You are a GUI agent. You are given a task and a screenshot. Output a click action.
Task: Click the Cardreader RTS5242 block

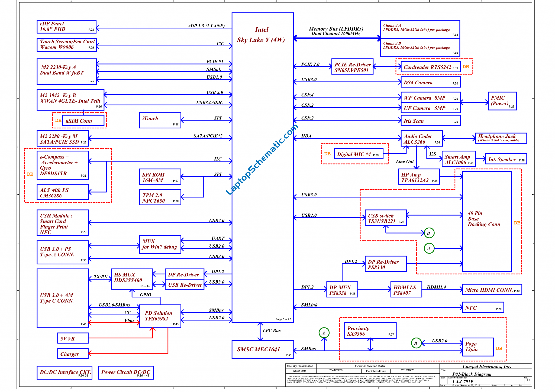point(430,67)
